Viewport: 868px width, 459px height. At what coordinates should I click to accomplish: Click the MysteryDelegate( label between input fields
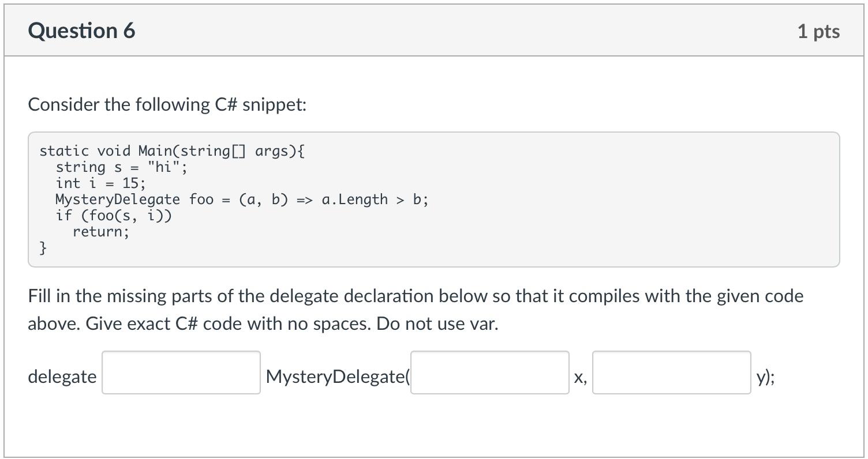click(338, 377)
